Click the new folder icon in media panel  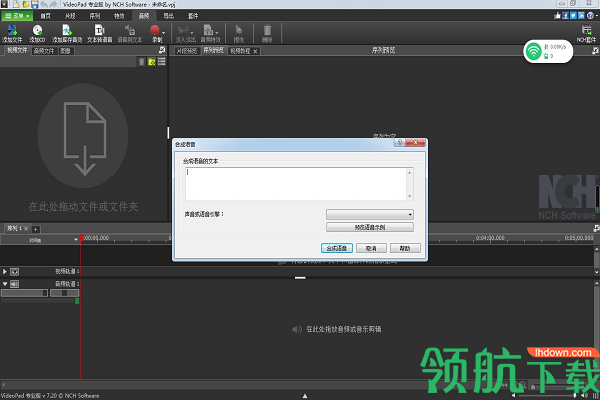click(x=152, y=62)
